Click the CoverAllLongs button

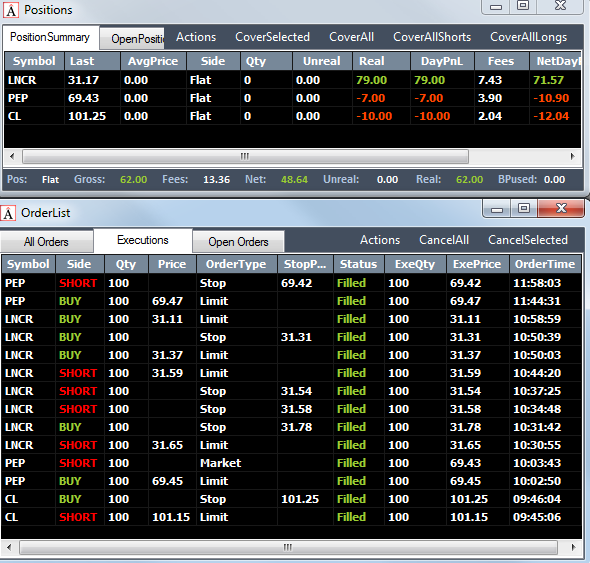[528, 37]
